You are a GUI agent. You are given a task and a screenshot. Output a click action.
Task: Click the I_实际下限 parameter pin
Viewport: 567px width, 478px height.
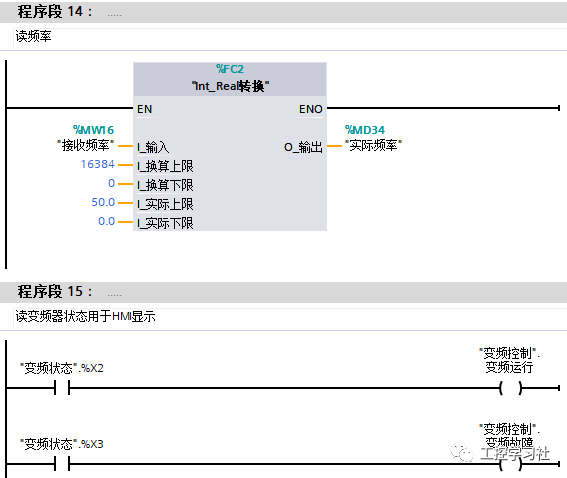coord(165,223)
